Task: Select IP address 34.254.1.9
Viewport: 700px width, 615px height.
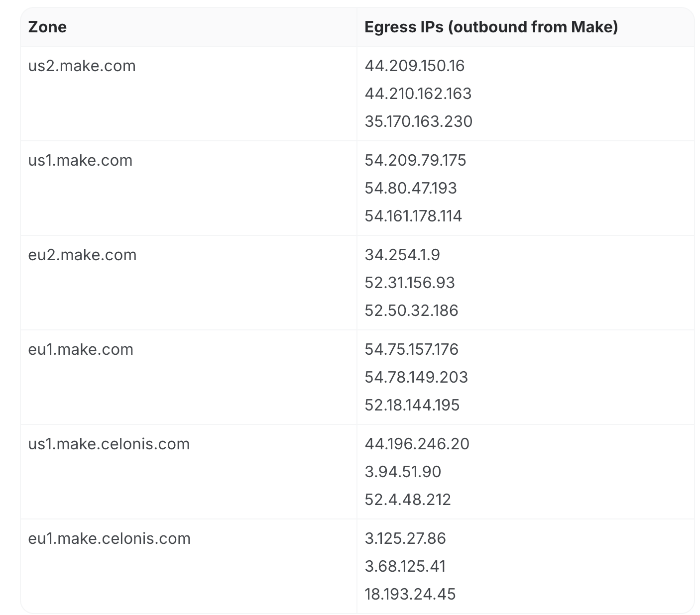Action: pos(402,255)
